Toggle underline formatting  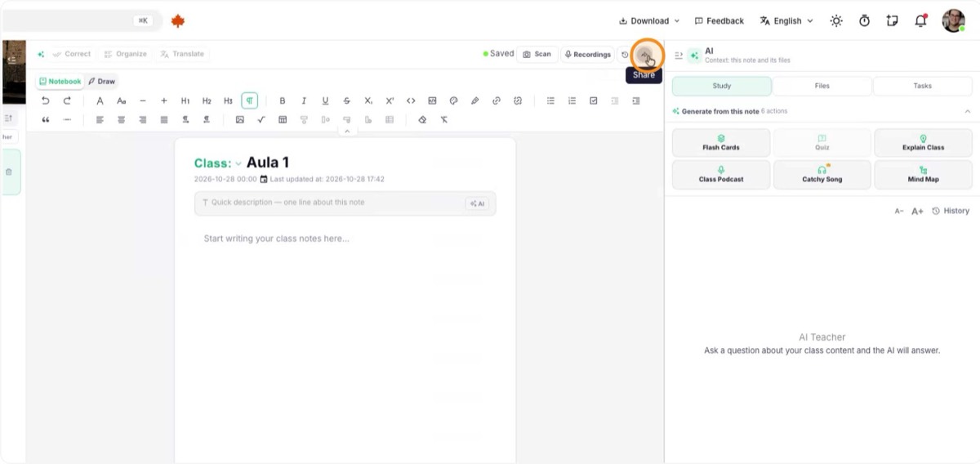325,100
